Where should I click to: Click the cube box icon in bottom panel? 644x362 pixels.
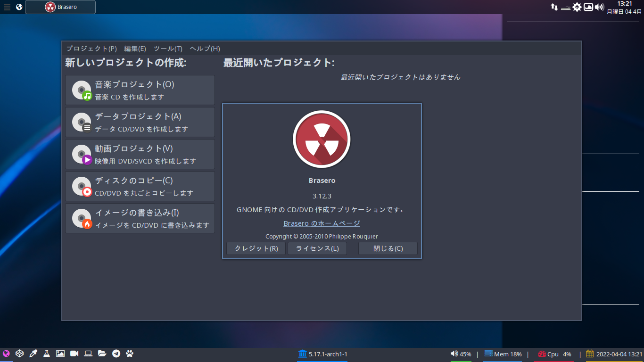19,354
